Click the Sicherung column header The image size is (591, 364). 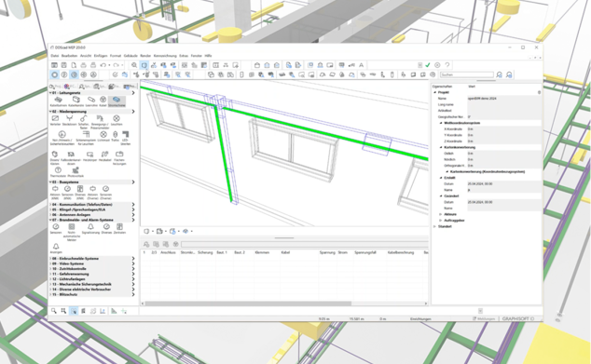[205, 252]
